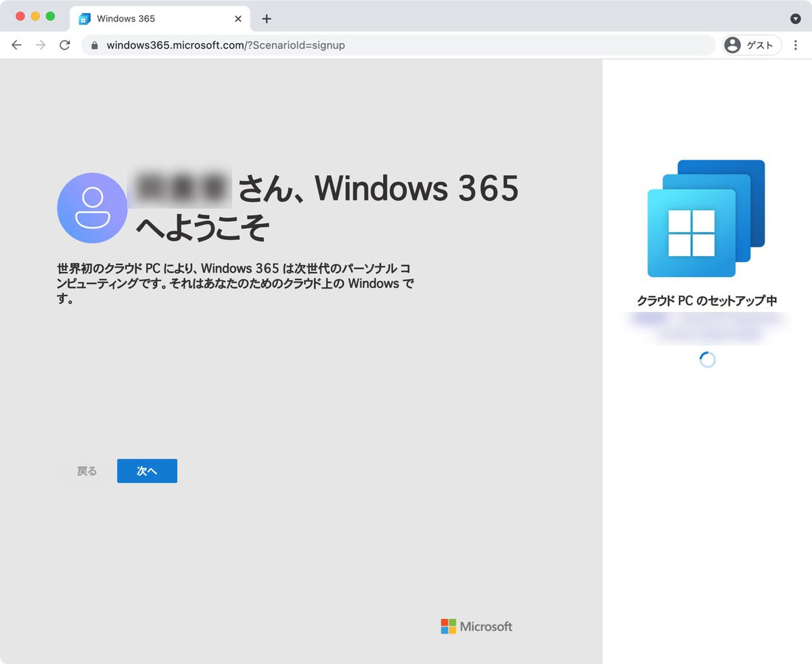812x664 pixels.
Task: Click the クラウド PC のセットアップ中 text
Action: [x=707, y=301]
